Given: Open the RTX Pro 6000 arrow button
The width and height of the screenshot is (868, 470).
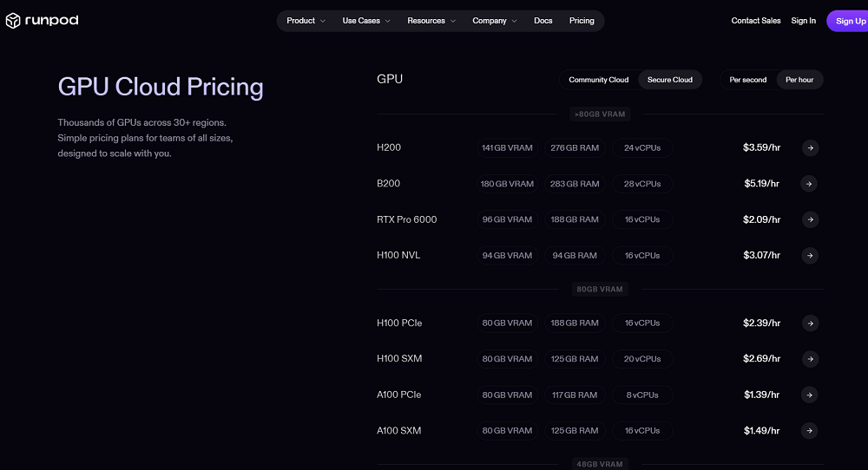Looking at the screenshot, I should click(x=809, y=219).
